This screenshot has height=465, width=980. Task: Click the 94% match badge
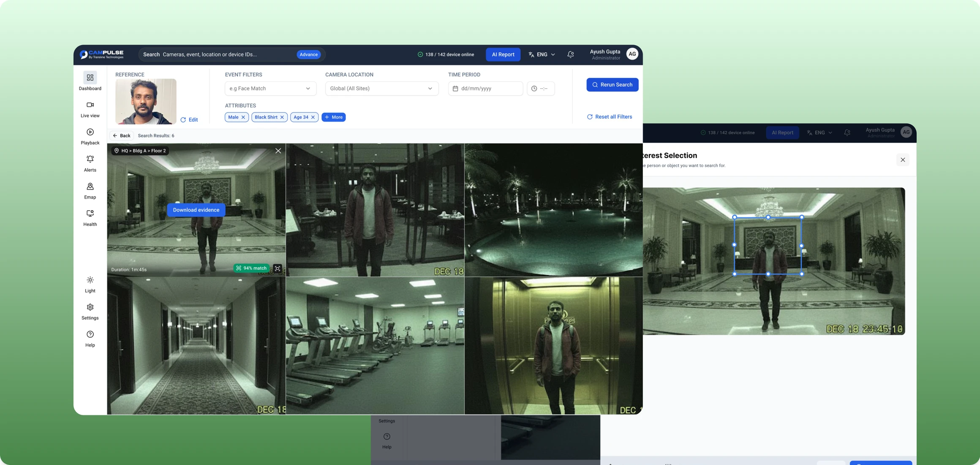point(252,268)
